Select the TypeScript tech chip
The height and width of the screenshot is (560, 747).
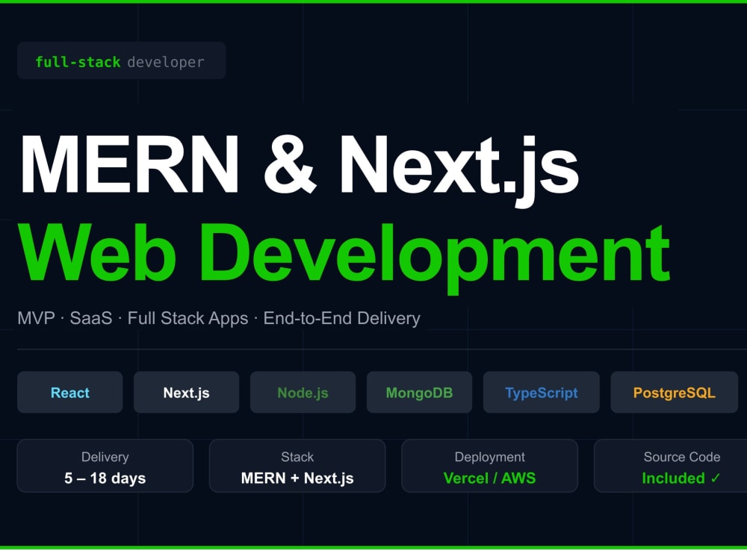coord(541,393)
